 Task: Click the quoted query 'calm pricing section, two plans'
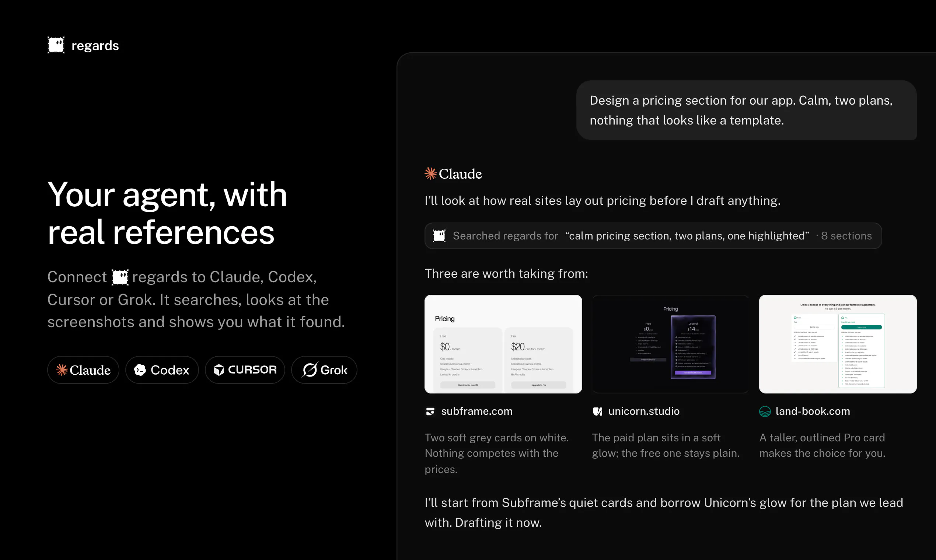687,236
